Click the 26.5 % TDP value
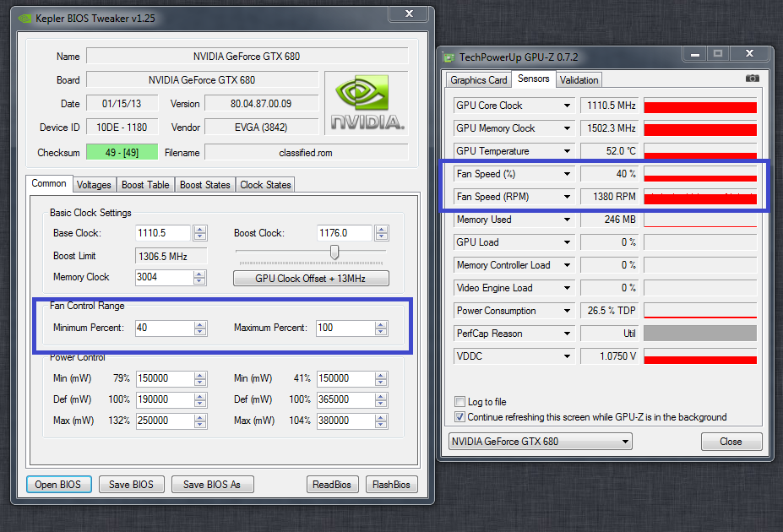The width and height of the screenshot is (783, 532). pyautogui.click(x=609, y=311)
